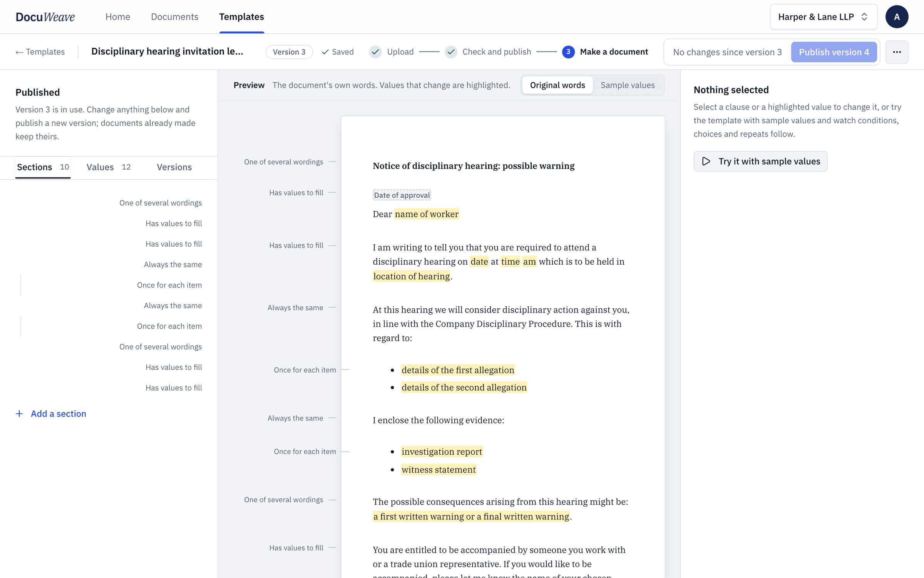
Task: Open the three-dots more options menu
Action: (897, 52)
